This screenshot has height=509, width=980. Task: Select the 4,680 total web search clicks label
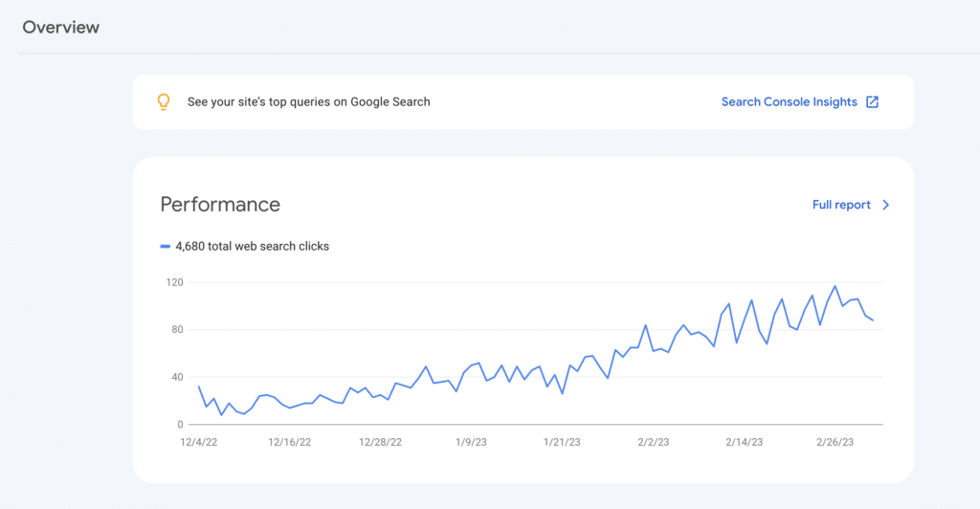click(x=252, y=246)
